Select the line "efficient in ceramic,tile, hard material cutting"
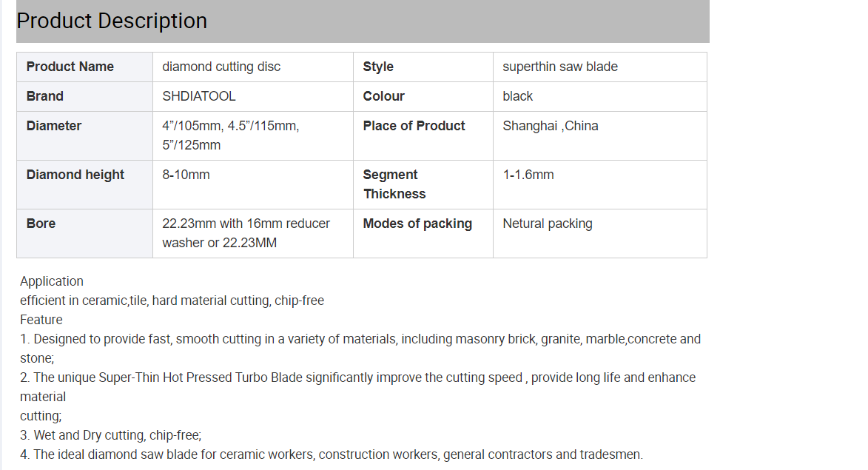The width and height of the screenshot is (868, 470). [x=172, y=301]
